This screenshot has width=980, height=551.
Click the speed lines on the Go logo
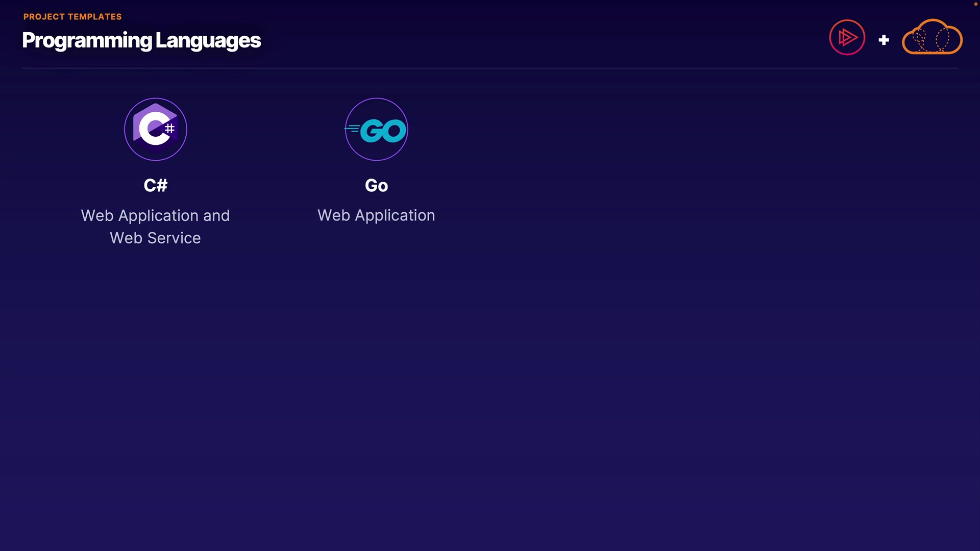353,129
